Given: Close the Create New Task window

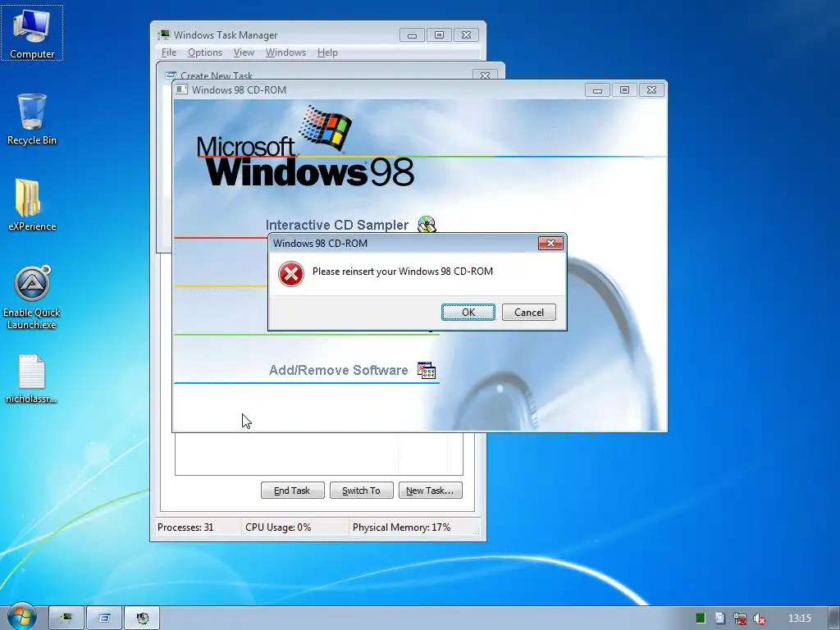Looking at the screenshot, I should [485, 75].
